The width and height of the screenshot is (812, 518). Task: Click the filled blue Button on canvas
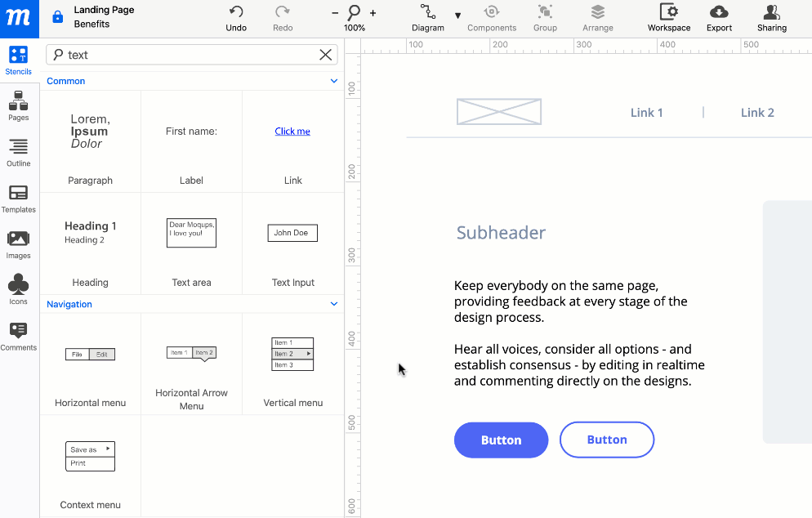point(501,440)
